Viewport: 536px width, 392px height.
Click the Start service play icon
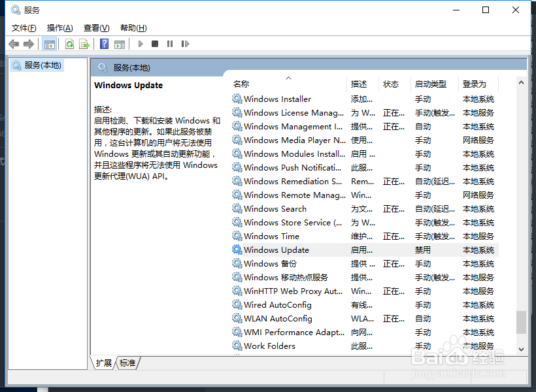[140, 44]
